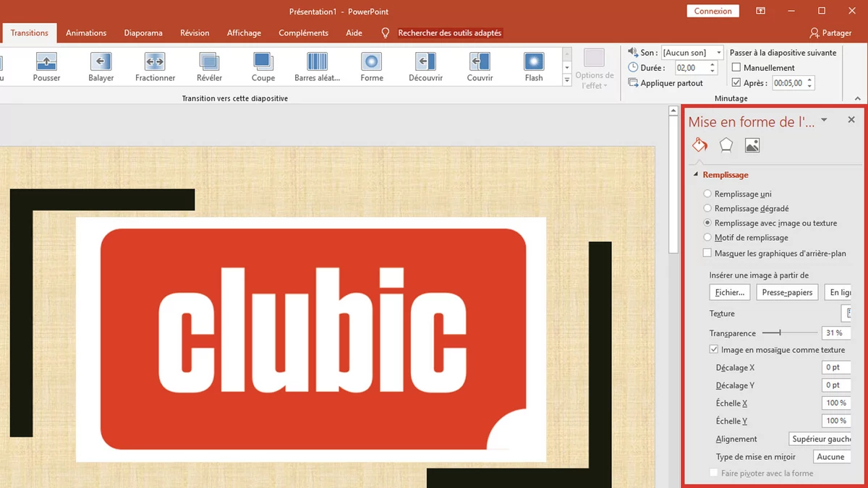
Task: Apply the Découvrir transition
Action: [425, 67]
